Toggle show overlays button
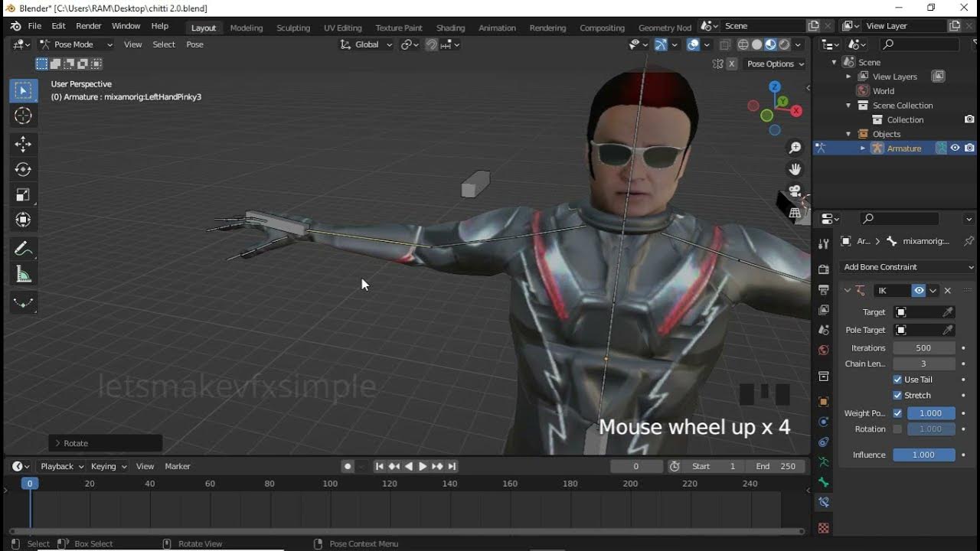The width and height of the screenshot is (980, 551). pyautogui.click(x=693, y=44)
